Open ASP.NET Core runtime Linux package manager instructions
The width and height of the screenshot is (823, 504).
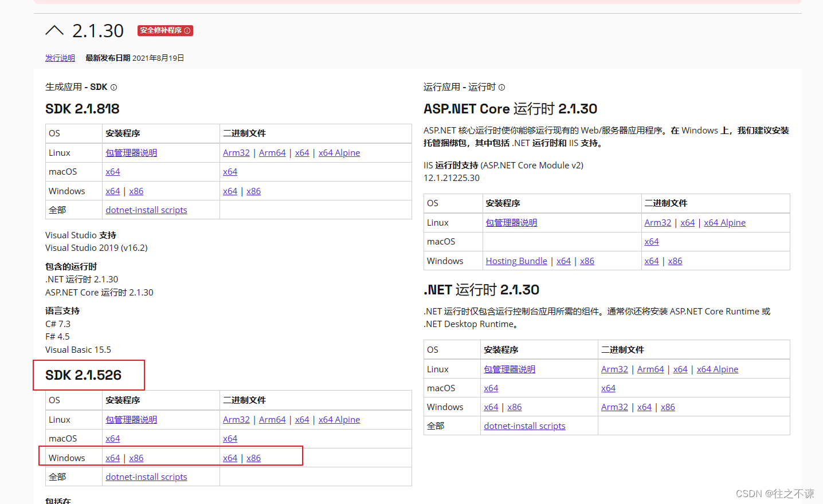pos(511,223)
